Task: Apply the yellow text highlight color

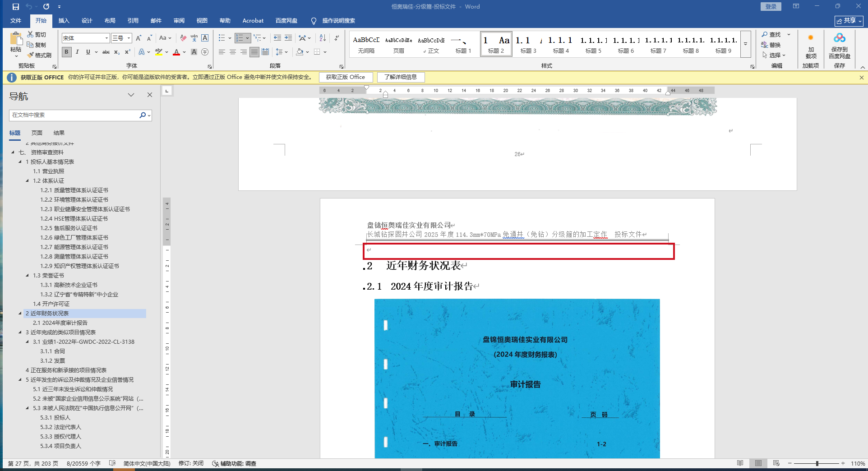Action: (x=159, y=52)
